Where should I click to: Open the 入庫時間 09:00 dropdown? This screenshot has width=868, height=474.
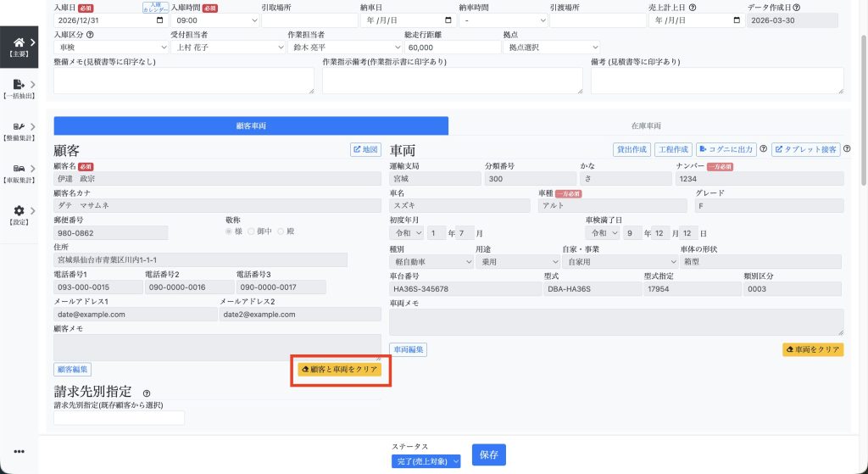tap(214, 20)
